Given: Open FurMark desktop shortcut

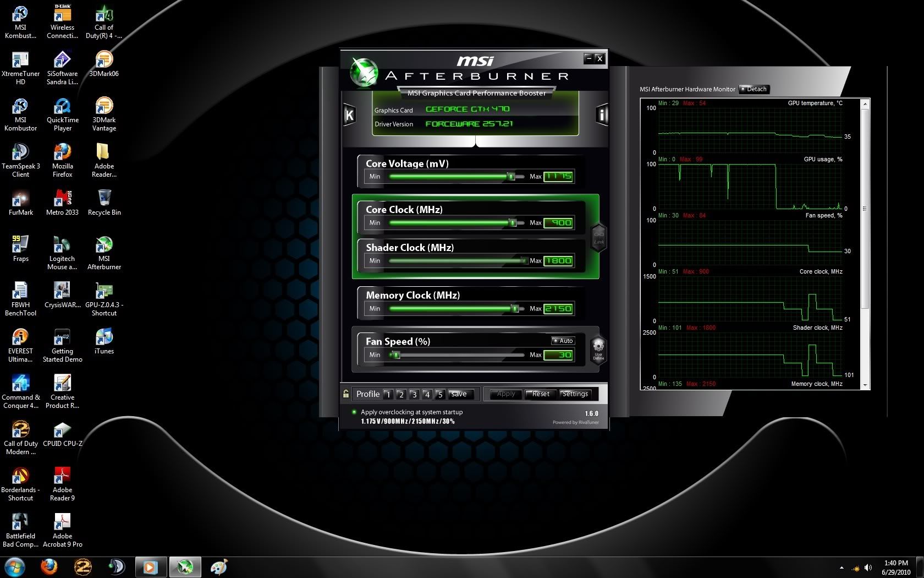Looking at the screenshot, I should click(x=20, y=203).
